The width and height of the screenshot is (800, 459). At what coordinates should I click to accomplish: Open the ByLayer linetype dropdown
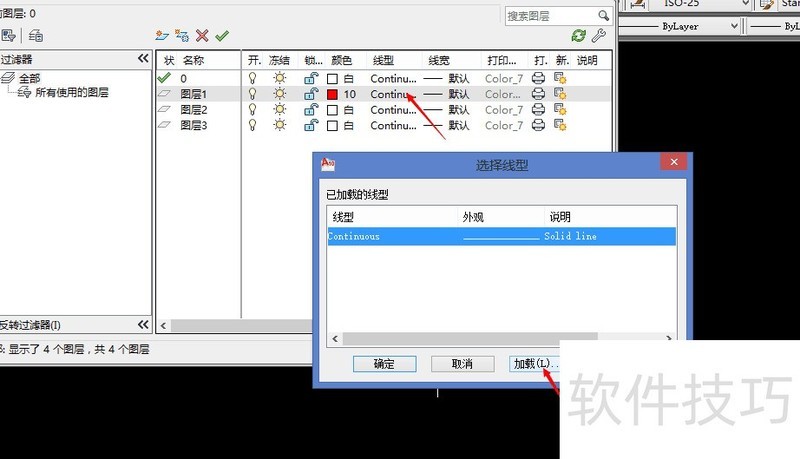(x=734, y=26)
